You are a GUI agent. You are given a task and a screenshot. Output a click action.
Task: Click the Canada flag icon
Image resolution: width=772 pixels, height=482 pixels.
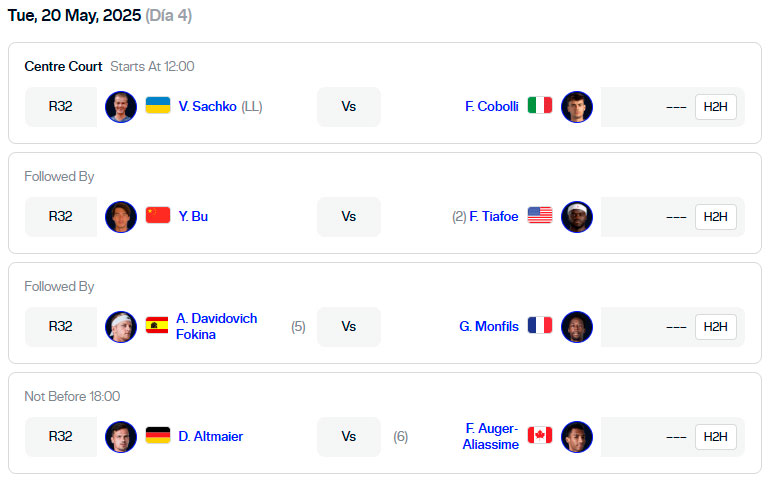(540, 435)
